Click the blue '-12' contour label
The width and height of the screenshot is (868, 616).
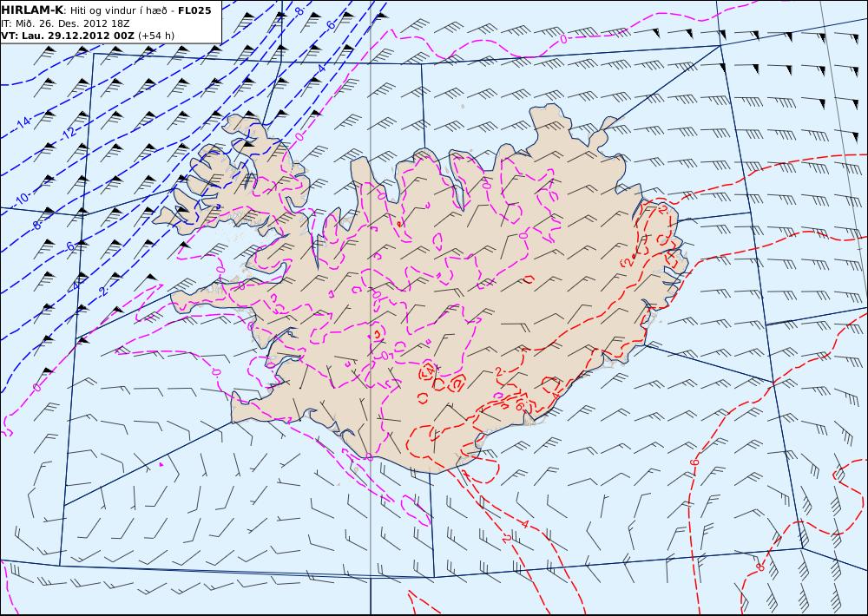tap(67, 133)
